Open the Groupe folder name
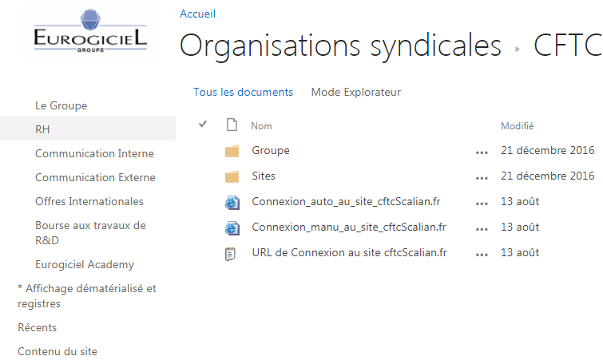The image size is (603, 364). click(x=271, y=151)
